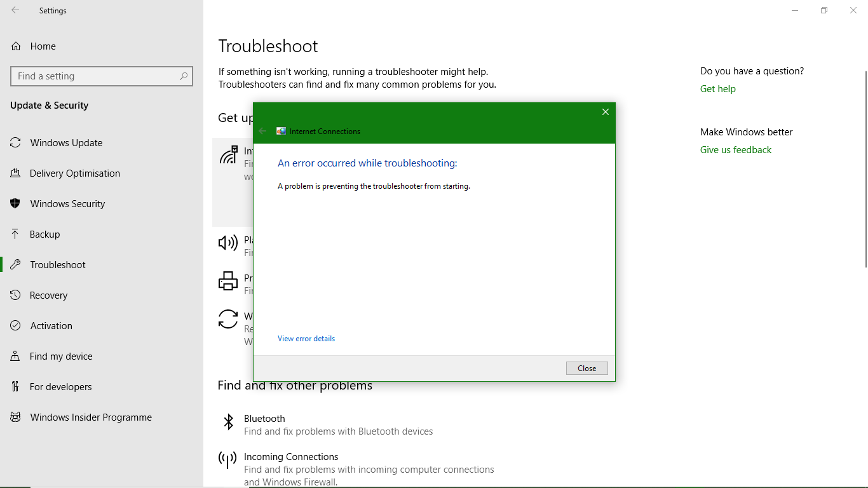Open For developers settings
This screenshot has height=488, width=868.
(x=102, y=387)
